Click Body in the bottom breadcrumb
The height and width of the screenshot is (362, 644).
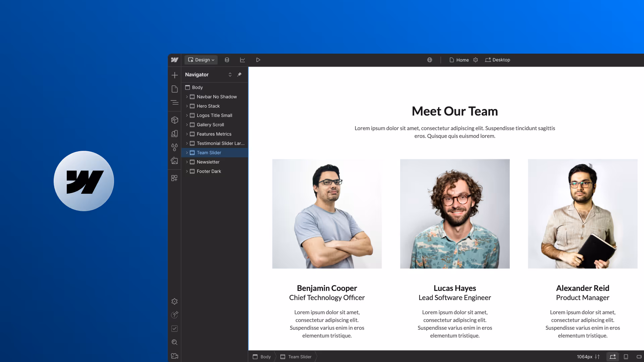pyautogui.click(x=262, y=357)
